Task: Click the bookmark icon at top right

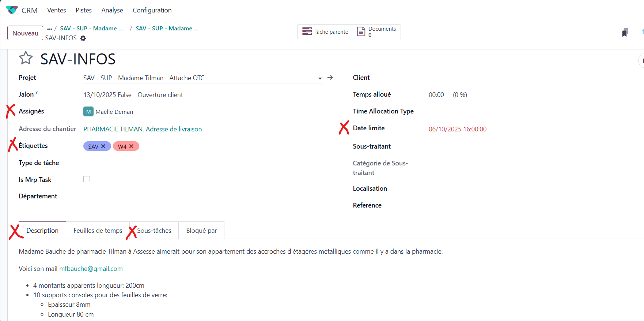Action: pyautogui.click(x=625, y=33)
